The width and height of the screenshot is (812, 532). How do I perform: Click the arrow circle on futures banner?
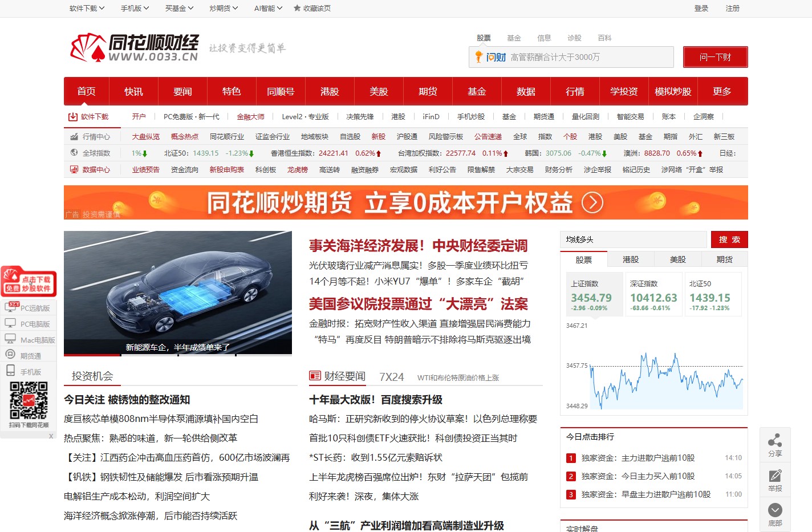pyautogui.click(x=592, y=202)
